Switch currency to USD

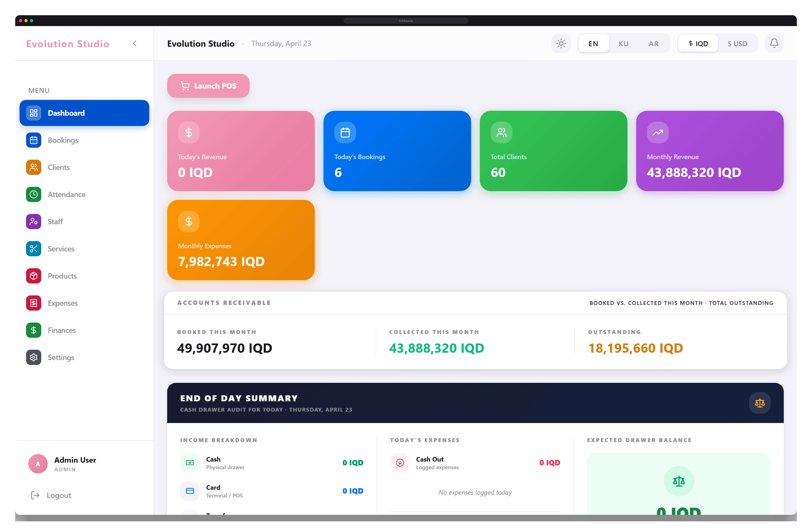pyautogui.click(x=738, y=43)
